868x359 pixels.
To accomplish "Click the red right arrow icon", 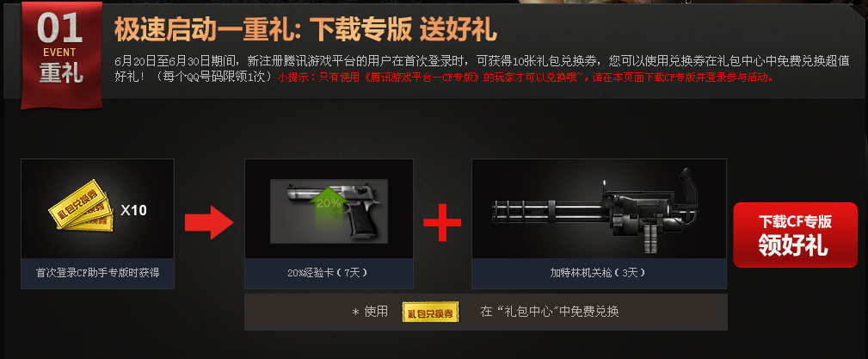I will click(x=209, y=222).
